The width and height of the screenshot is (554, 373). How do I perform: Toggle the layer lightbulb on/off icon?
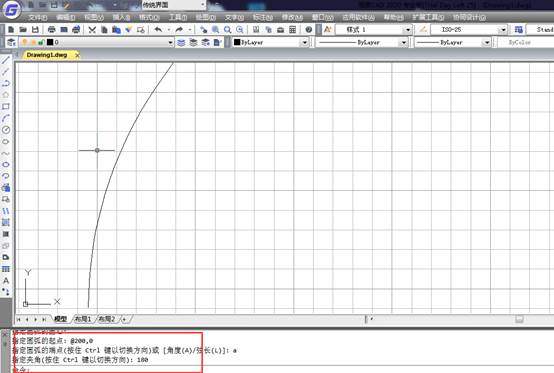point(24,42)
